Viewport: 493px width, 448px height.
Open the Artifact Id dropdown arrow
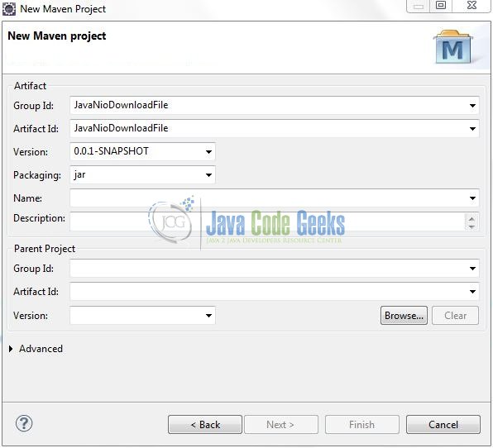click(472, 129)
